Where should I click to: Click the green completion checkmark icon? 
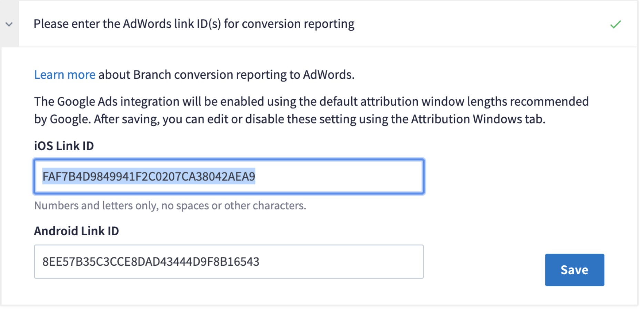pyautogui.click(x=615, y=24)
